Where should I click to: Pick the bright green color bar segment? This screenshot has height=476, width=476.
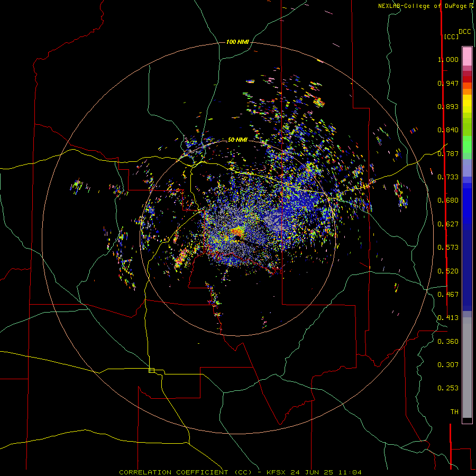pyautogui.click(x=467, y=144)
